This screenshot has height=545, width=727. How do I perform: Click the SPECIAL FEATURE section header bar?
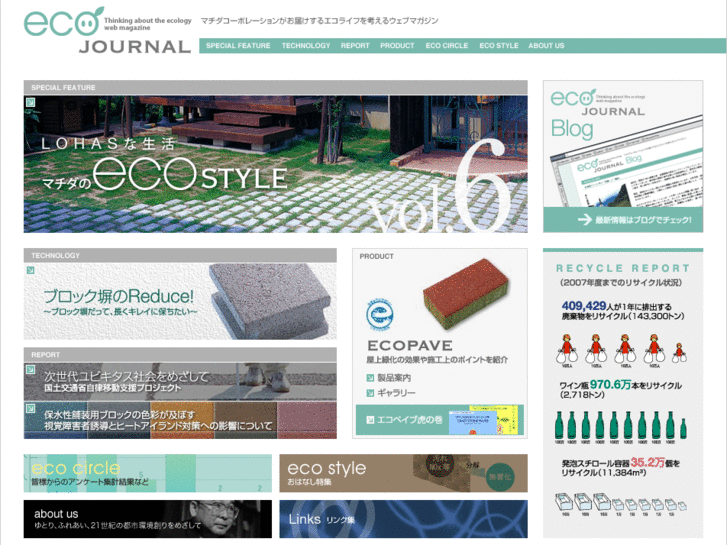coord(275,87)
